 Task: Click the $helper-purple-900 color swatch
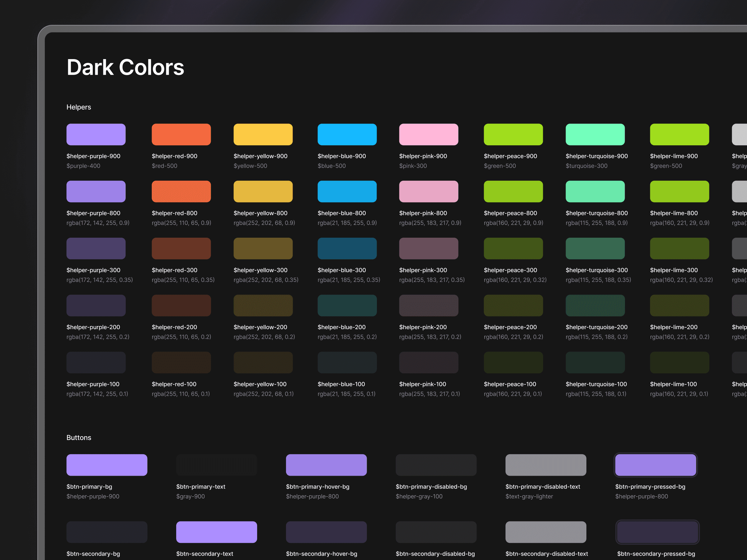click(96, 134)
